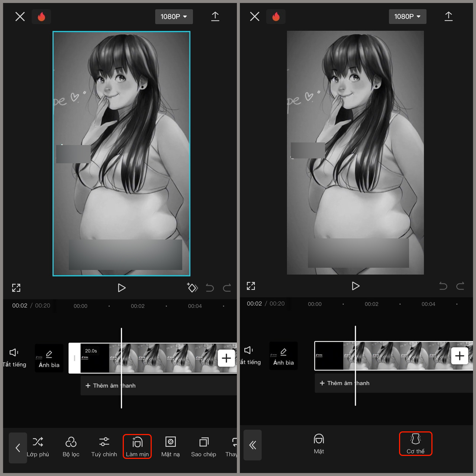Add keyframe diamond icon in left screen
The height and width of the screenshot is (476, 476).
(192, 287)
